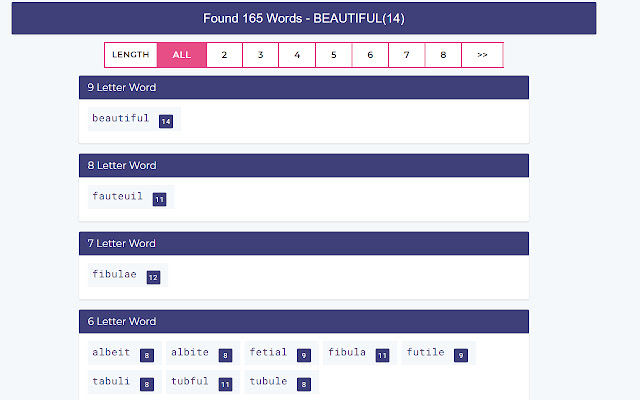Image resolution: width=640 pixels, height=400 pixels.
Task: Select the ALL length filter tab
Action: 182,55
